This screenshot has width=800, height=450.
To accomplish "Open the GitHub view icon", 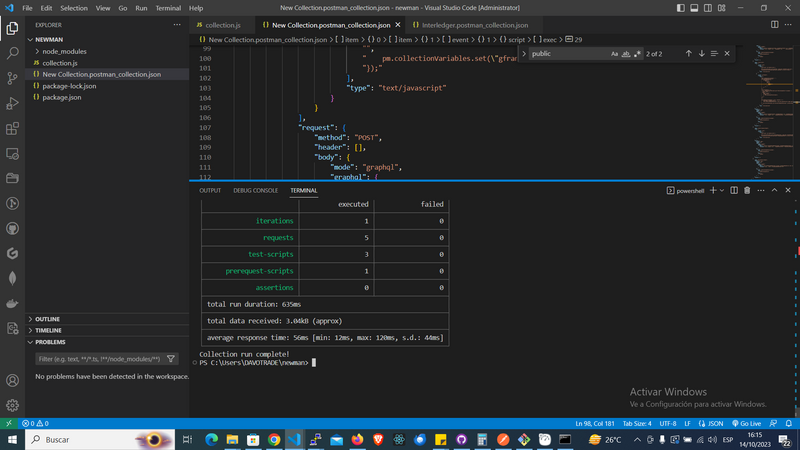I will [12, 228].
